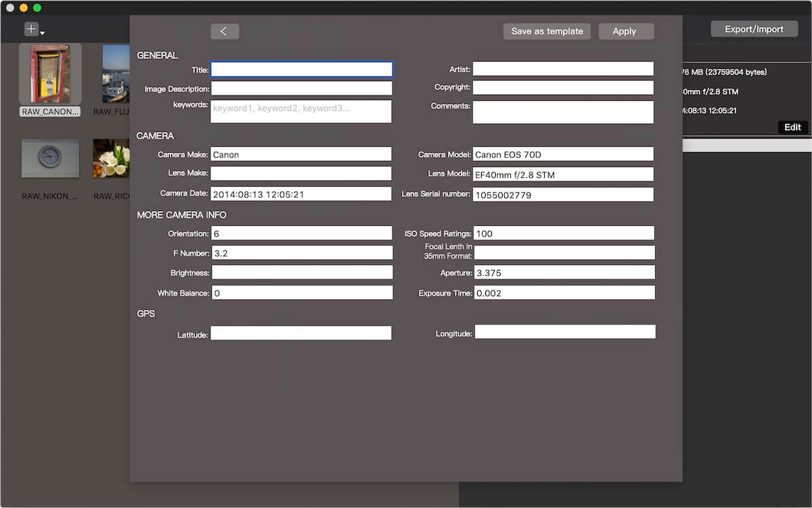
Task: Click the Edit button in the info panel
Action: click(x=792, y=127)
